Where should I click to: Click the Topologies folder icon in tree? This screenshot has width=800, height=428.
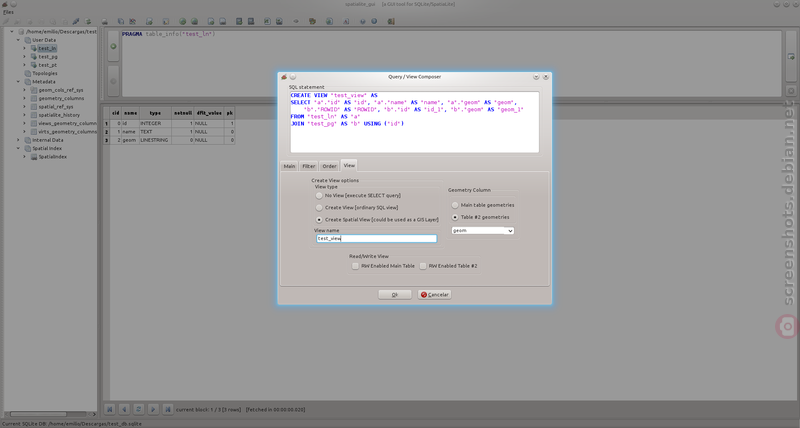(x=28, y=73)
